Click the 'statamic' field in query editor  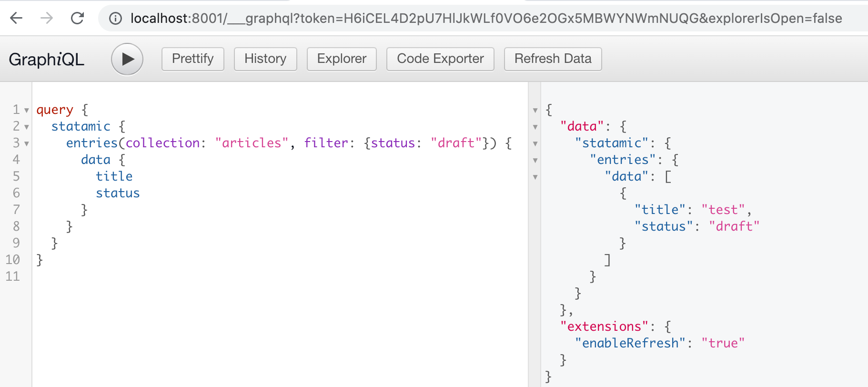(x=81, y=126)
